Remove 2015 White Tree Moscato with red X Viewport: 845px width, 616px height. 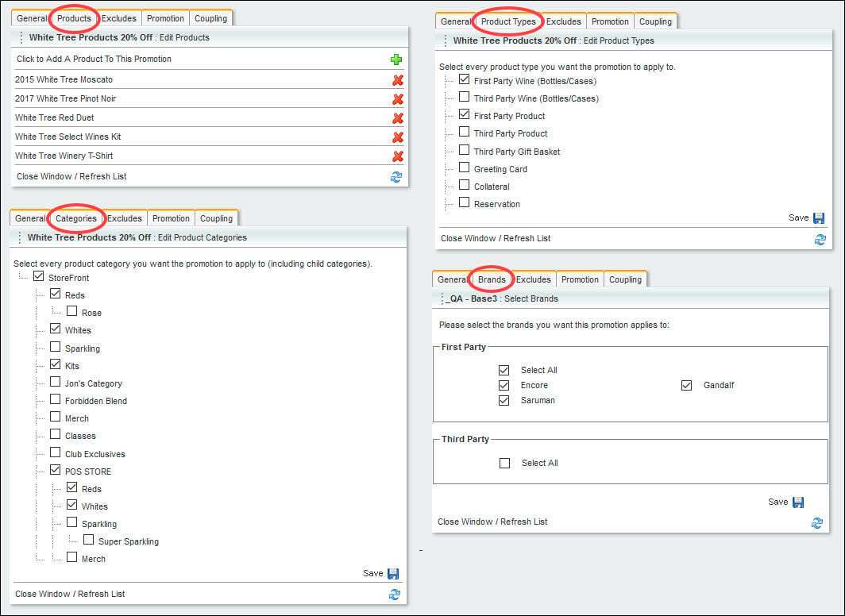point(398,80)
